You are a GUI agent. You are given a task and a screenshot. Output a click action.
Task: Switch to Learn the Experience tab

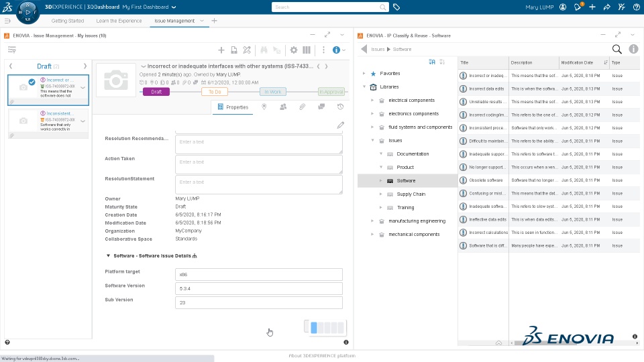click(x=119, y=21)
